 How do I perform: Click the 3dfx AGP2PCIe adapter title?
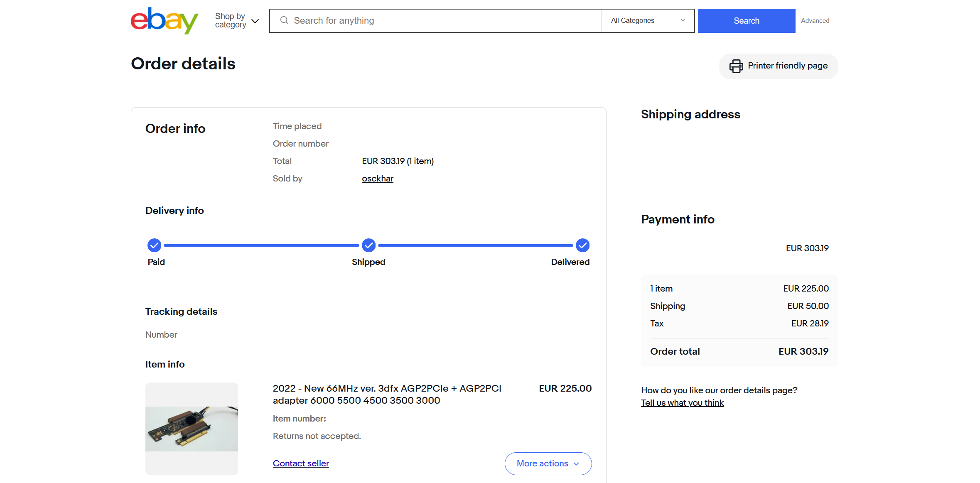pos(387,394)
